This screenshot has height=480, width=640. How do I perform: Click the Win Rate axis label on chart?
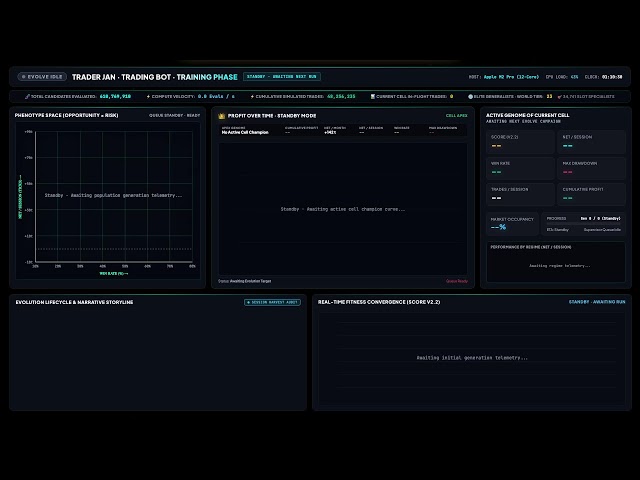point(114,273)
